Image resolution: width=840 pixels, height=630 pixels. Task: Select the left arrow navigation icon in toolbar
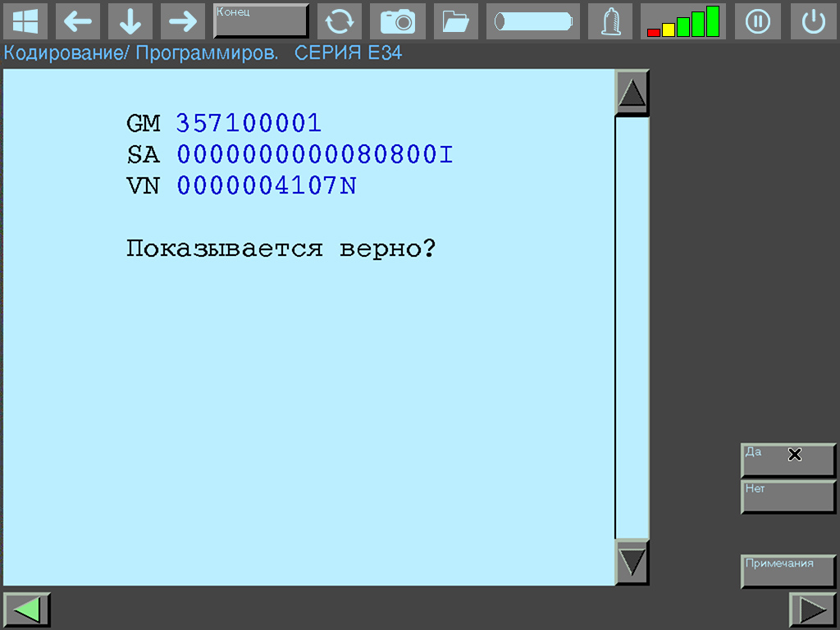78,21
